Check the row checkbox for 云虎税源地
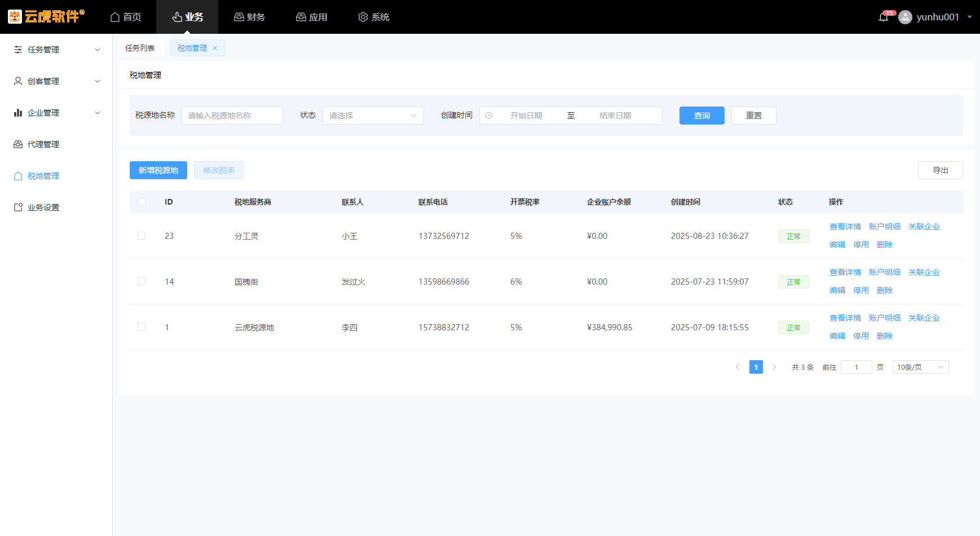 click(x=142, y=327)
